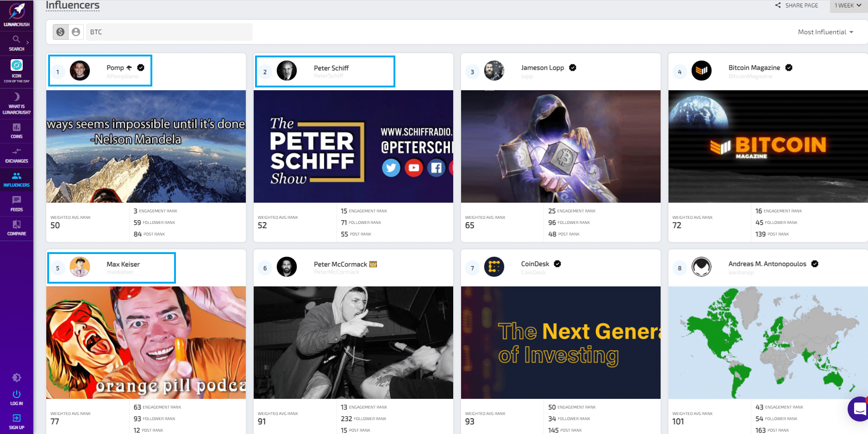The image size is (868, 434).
Task: Click in the BTC search field
Action: (x=169, y=32)
